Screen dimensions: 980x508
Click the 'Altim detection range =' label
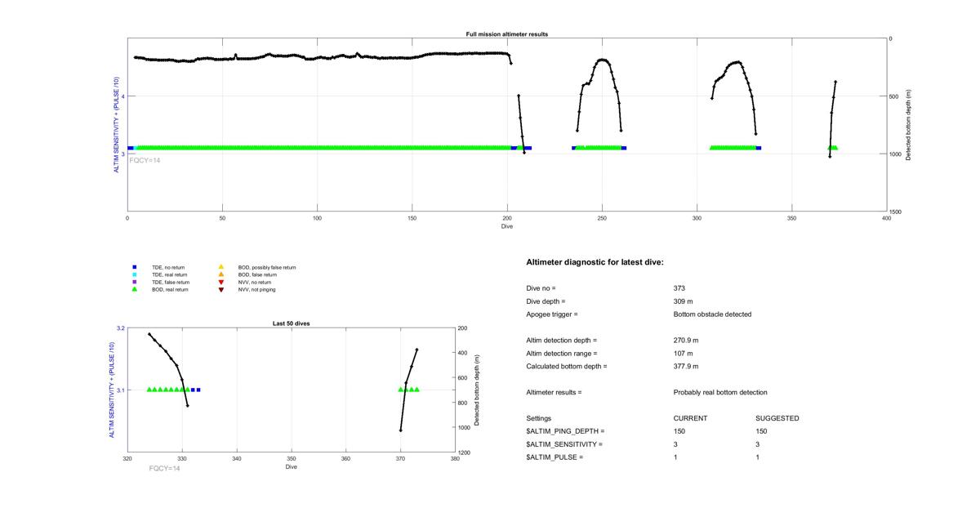pyautogui.click(x=562, y=354)
